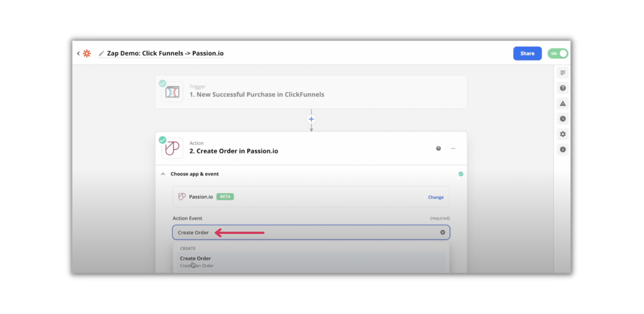Click the Zapier logo icon
Image resolution: width=644 pixels, height=314 pixels.
pyautogui.click(x=87, y=53)
